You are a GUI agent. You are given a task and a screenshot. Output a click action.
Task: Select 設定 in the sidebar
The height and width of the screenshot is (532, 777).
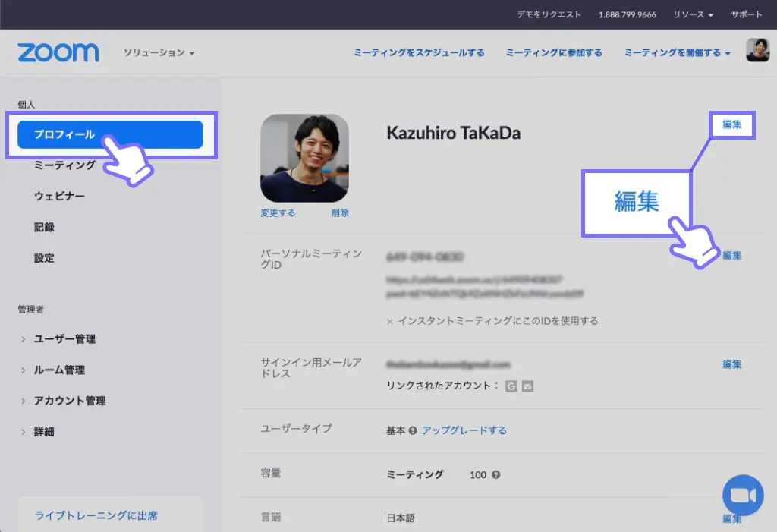coord(43,258)
